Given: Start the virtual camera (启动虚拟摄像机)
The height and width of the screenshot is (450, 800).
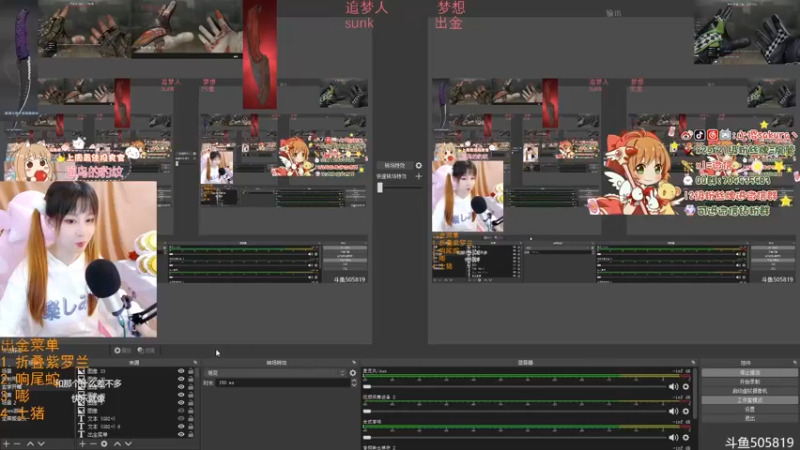Looking at the screenshot, I should click(749, 391).
